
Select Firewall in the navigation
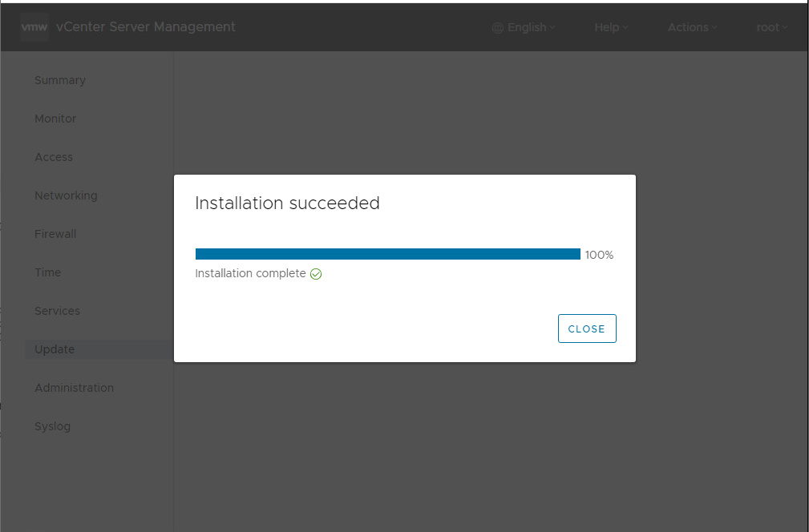pyautogui.click(x=55, y=234)
